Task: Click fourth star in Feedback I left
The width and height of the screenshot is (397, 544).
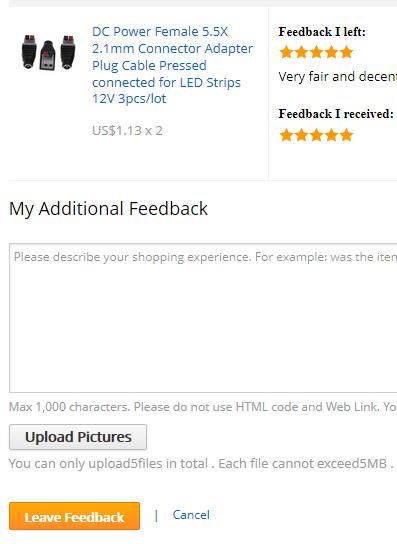Action: (331, 52)
